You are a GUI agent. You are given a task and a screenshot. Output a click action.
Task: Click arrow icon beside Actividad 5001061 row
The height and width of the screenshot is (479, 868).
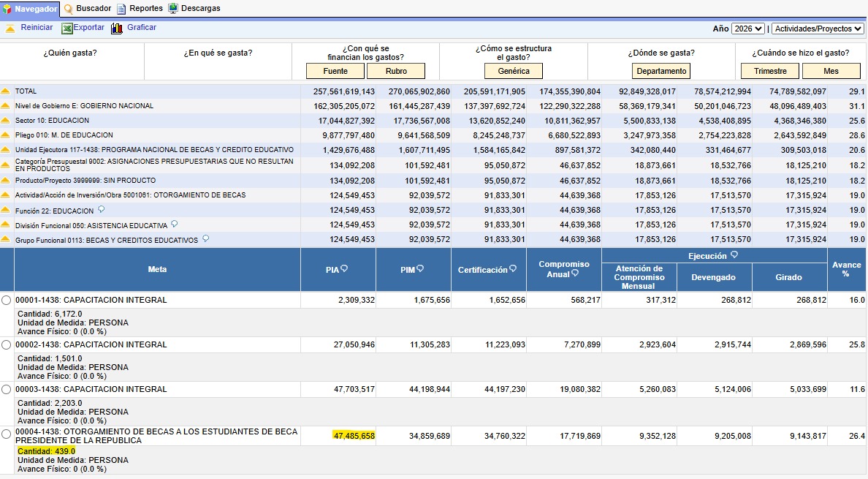click(x=6, y=195)
